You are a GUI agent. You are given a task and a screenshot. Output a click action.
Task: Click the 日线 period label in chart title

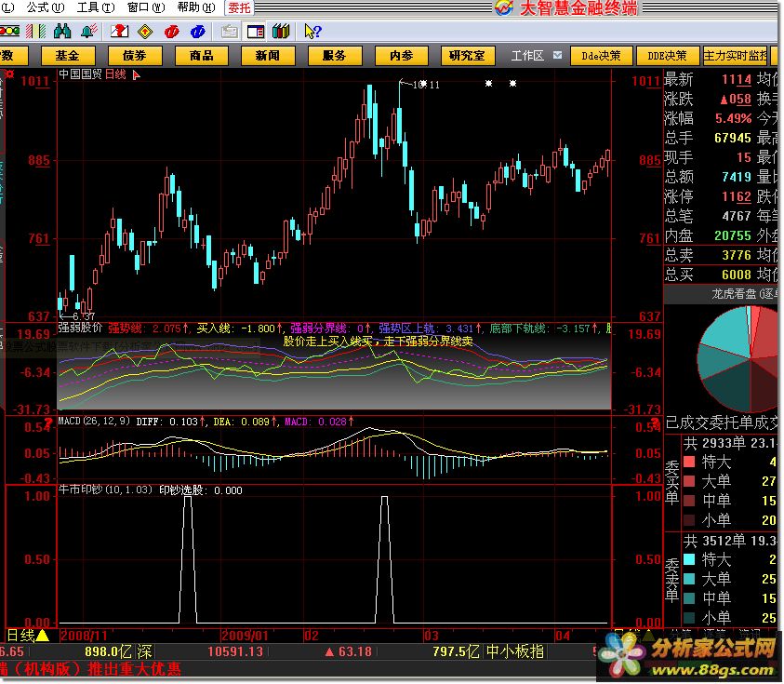[115, 74]
